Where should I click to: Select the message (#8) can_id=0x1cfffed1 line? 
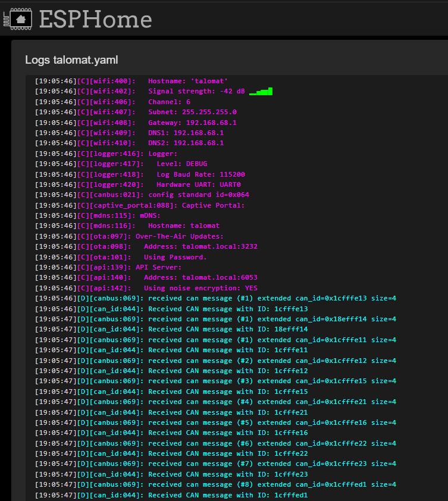tap(215, 485)
